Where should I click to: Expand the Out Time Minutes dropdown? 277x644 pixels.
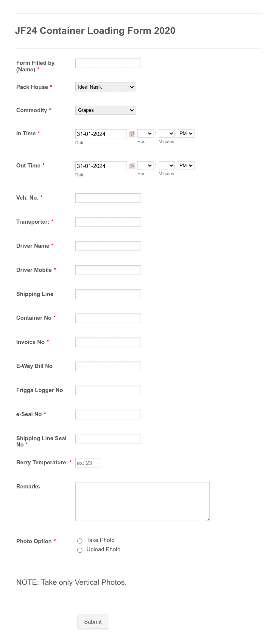click(166, 166)
